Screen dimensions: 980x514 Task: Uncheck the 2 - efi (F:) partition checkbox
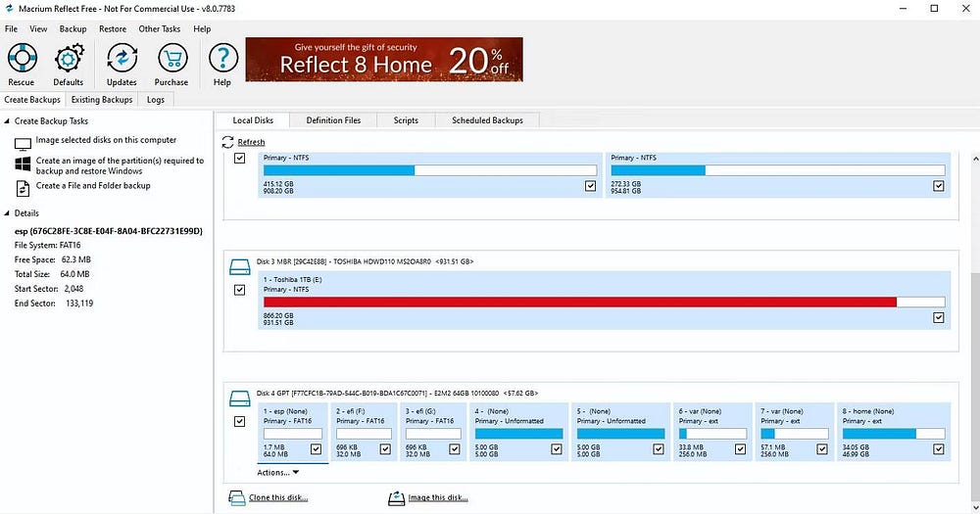tap(385, 449)
